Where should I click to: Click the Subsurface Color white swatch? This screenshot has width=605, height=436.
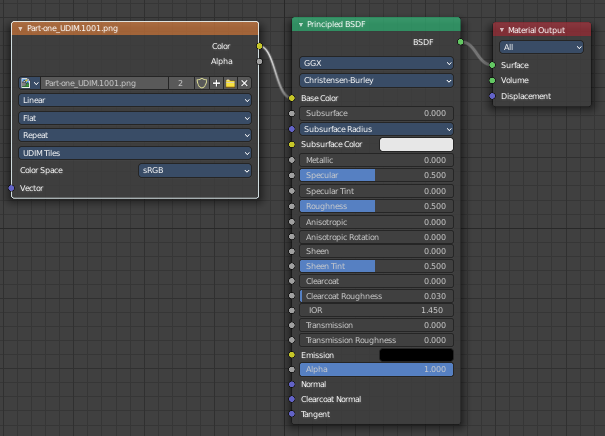pyautogui.click(x=416, y=144)
